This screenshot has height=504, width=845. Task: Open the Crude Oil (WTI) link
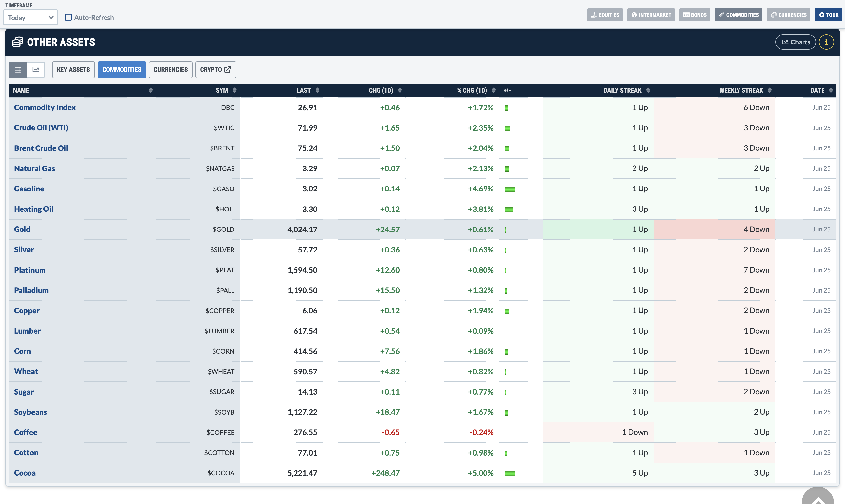41,128
